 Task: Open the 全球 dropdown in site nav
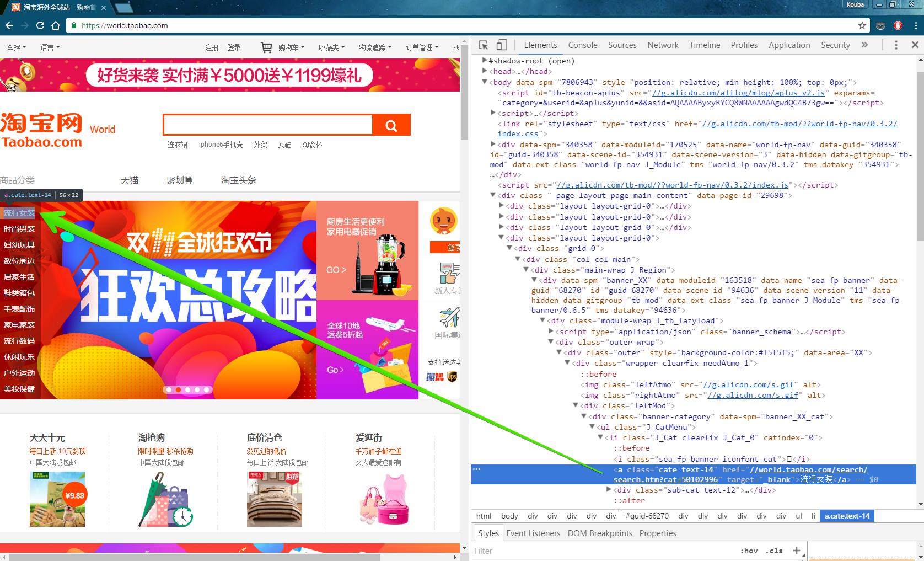pyautogui.click(x=16, y=48)
